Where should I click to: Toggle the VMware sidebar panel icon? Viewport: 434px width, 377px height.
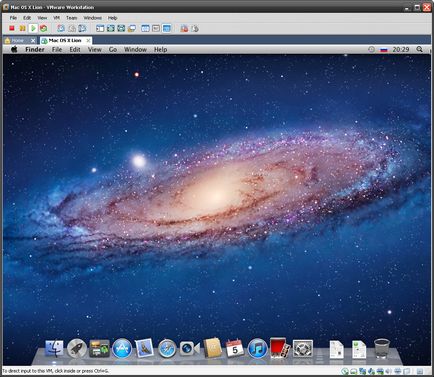pos(100,28)
